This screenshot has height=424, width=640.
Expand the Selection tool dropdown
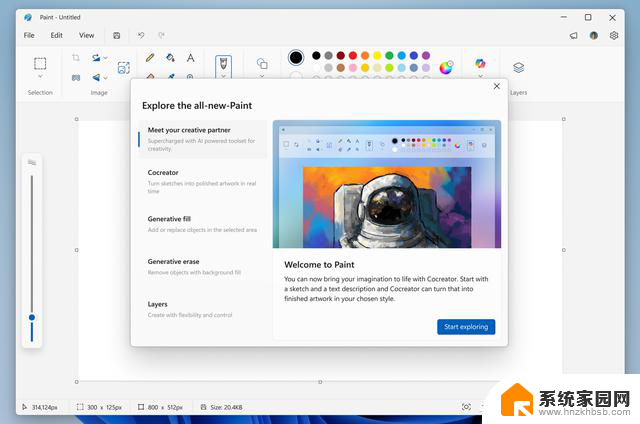tap(40, 76)
